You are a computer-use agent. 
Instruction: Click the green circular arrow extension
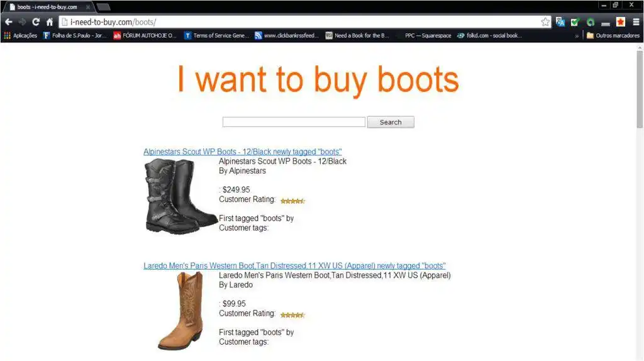591,22
